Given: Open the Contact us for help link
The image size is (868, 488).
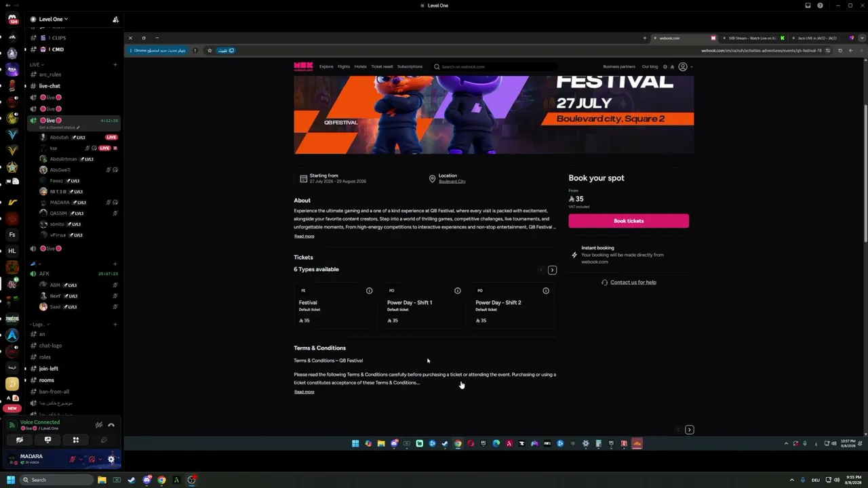Looking at the screenshot, I should pos(633,282).
